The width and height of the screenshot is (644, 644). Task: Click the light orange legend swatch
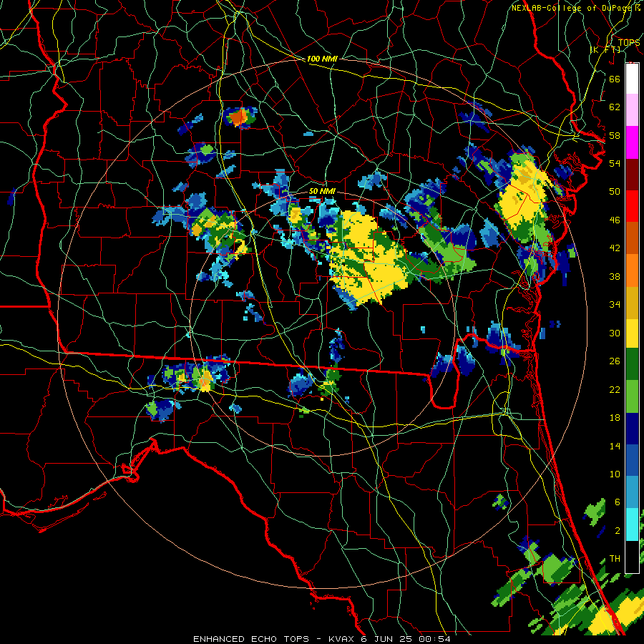(632, 270)
